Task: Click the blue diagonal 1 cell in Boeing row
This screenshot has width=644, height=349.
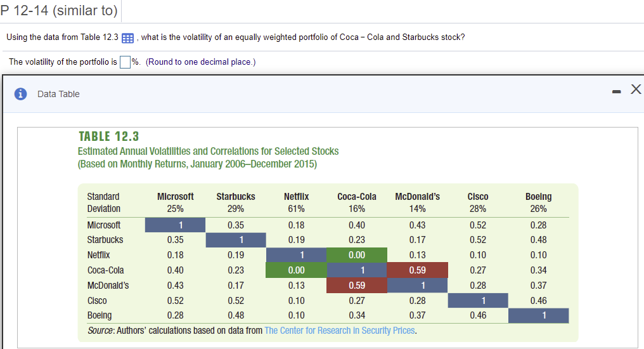Action: pos(538,315)
